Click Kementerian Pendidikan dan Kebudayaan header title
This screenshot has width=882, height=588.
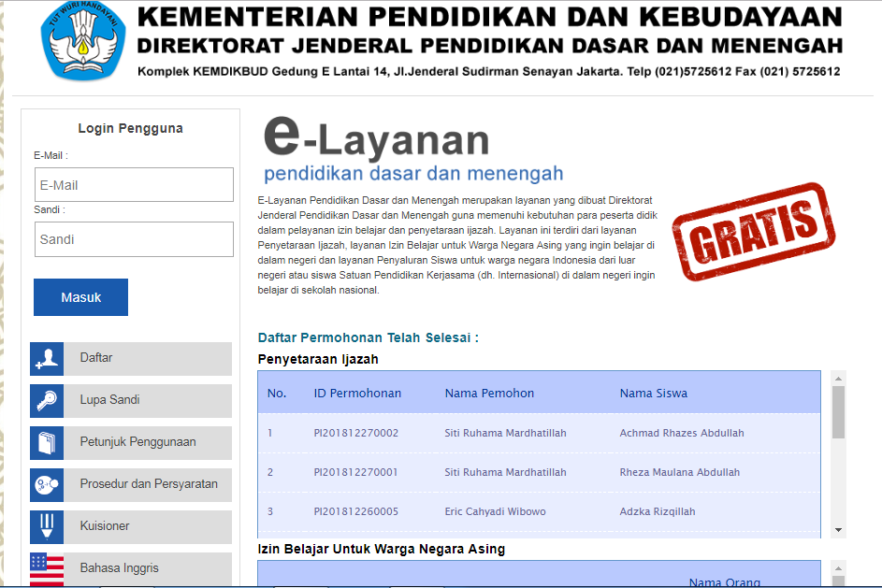point(490,16)
